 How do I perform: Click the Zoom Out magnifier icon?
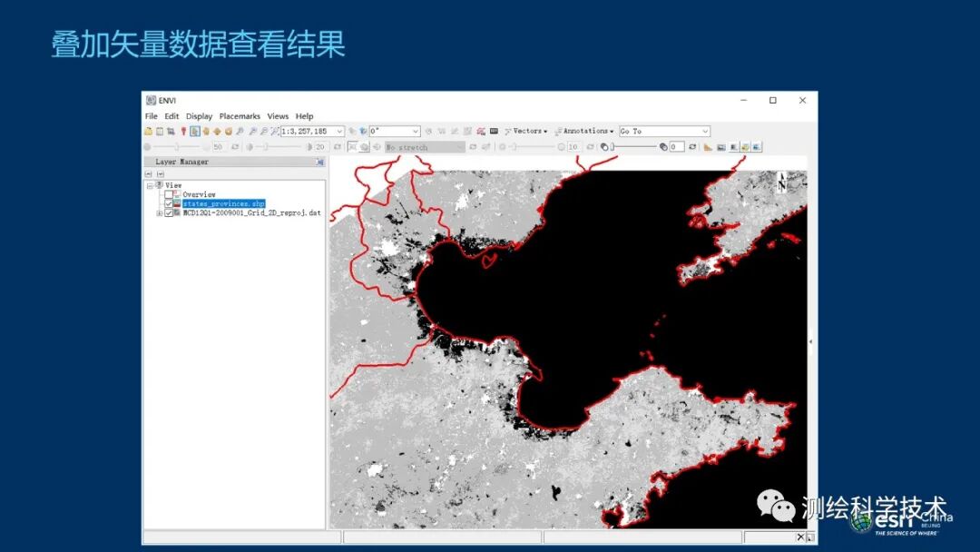264,132
